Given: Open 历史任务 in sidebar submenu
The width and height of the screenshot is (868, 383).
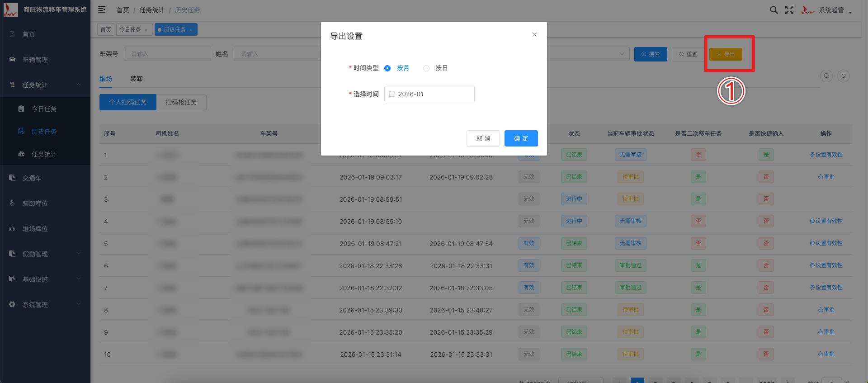Looking at the screenshot, I should 45,132.
